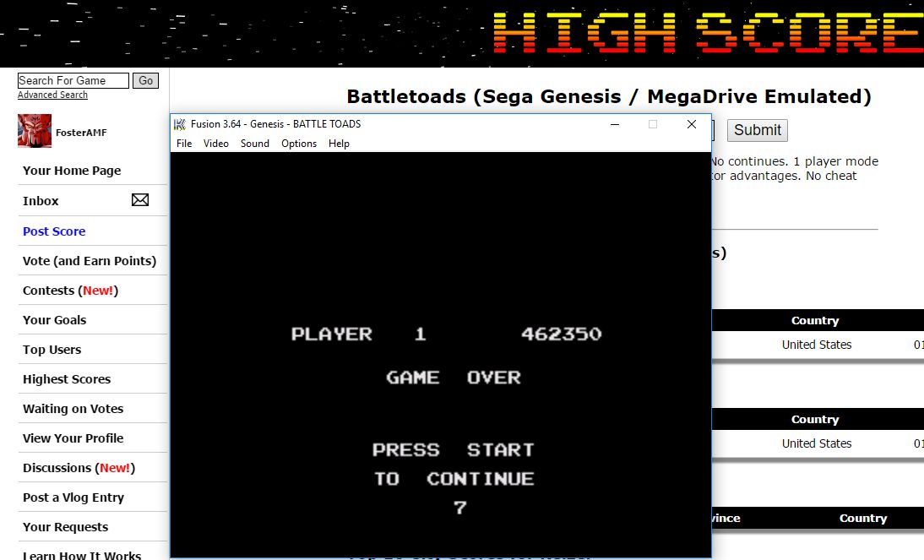
Task: Click the 462350 score in emulator
Action: pos(561,334)
